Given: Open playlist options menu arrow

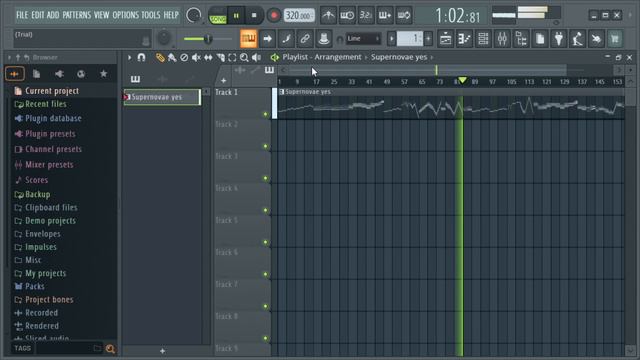Looking at the screenshot, I should pos(129,58).
